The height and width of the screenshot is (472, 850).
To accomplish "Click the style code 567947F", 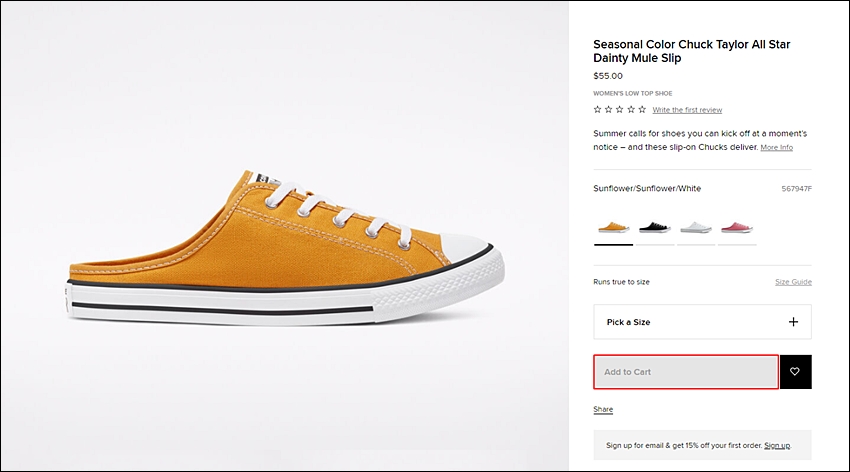I will click(796, 189).
